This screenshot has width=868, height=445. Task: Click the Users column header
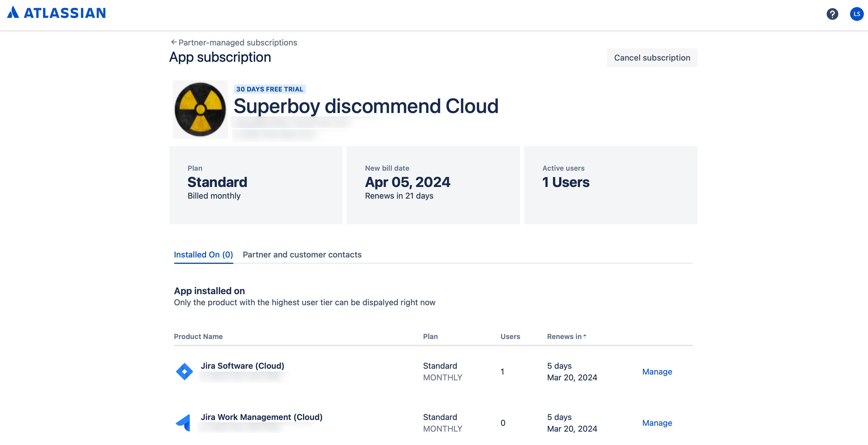510,336
